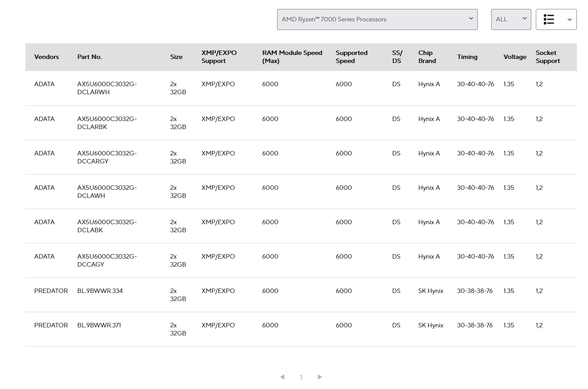Click the Vendors column header

(46, 57)
